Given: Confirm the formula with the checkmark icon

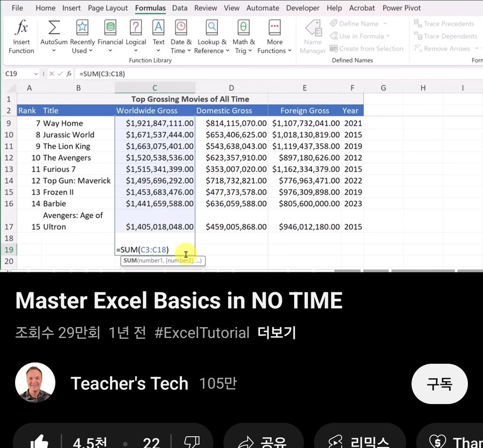Looking at the screenshot, I should [x=60, y=74].
